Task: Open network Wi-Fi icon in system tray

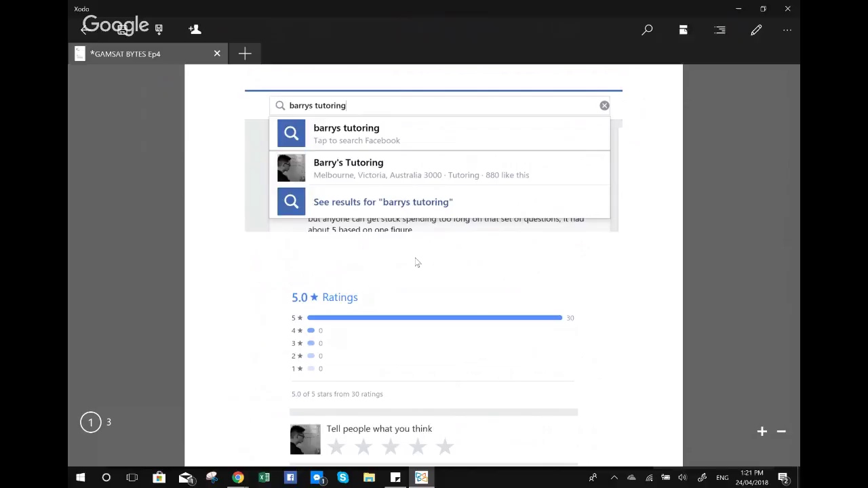Action: 649,478
